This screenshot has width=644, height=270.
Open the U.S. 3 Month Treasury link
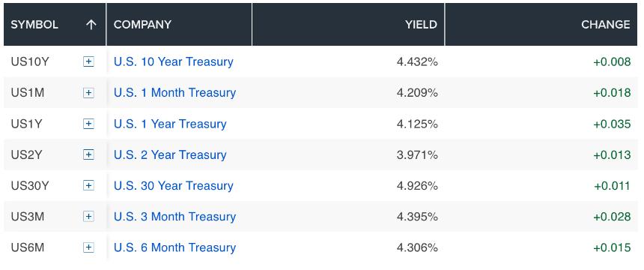(175, 217)
